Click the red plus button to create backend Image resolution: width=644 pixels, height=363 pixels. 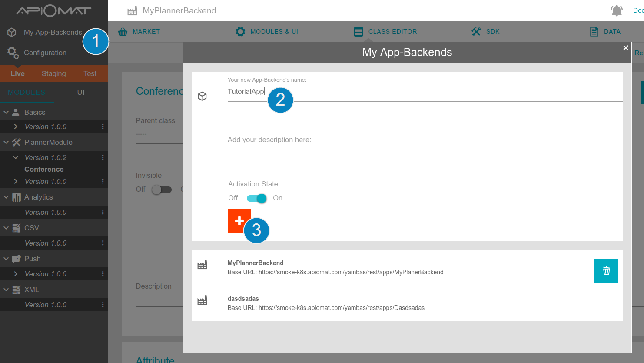click(239, 221)
